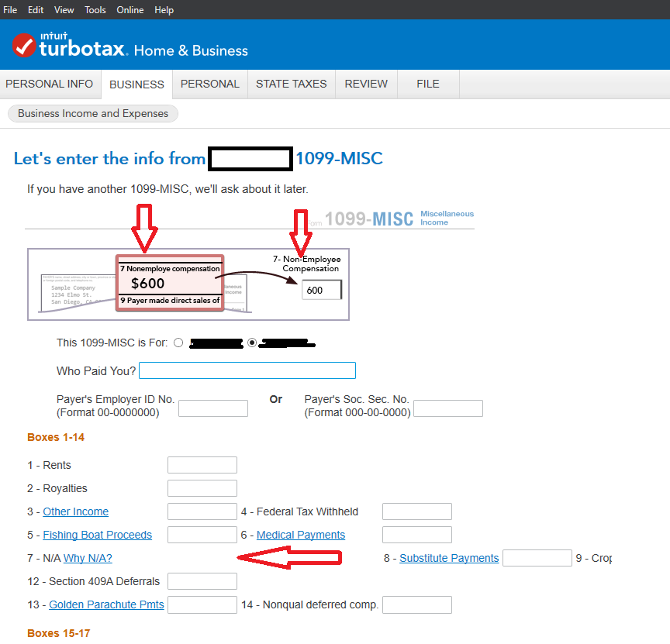This screenshot has width=670, height=644.
Task: Click the box 5 Fishing Boat Proceeds field
Action: (202, 535)
